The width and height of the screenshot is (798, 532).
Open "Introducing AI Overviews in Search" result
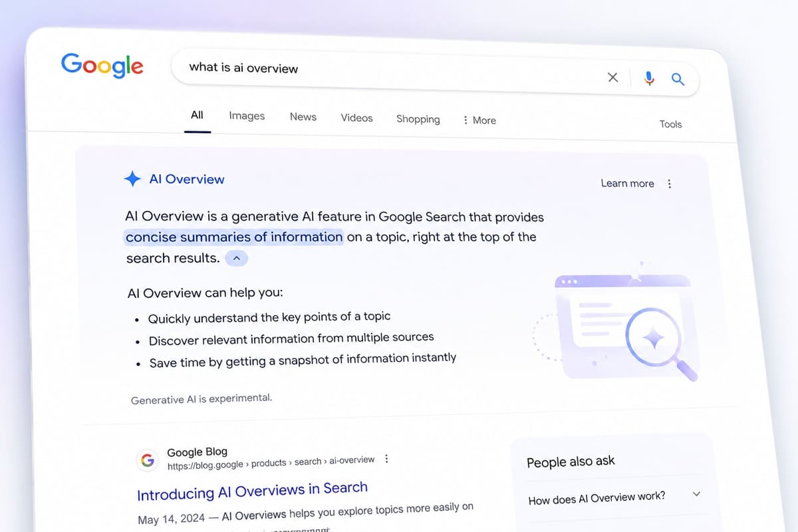pyautogui.click(x=252, y=491)
